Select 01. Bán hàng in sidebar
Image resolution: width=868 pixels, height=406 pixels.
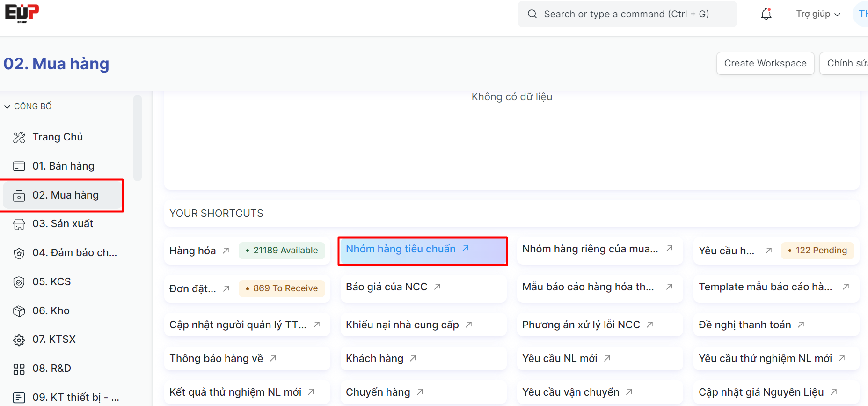pos(63,166)
